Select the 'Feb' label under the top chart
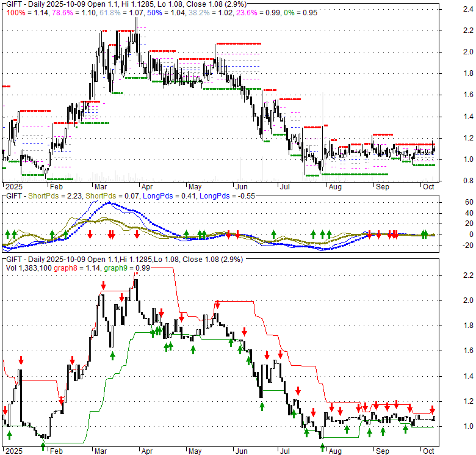This screenshot has height=455, width=476. pyautogui.click(x=57, y=187)
